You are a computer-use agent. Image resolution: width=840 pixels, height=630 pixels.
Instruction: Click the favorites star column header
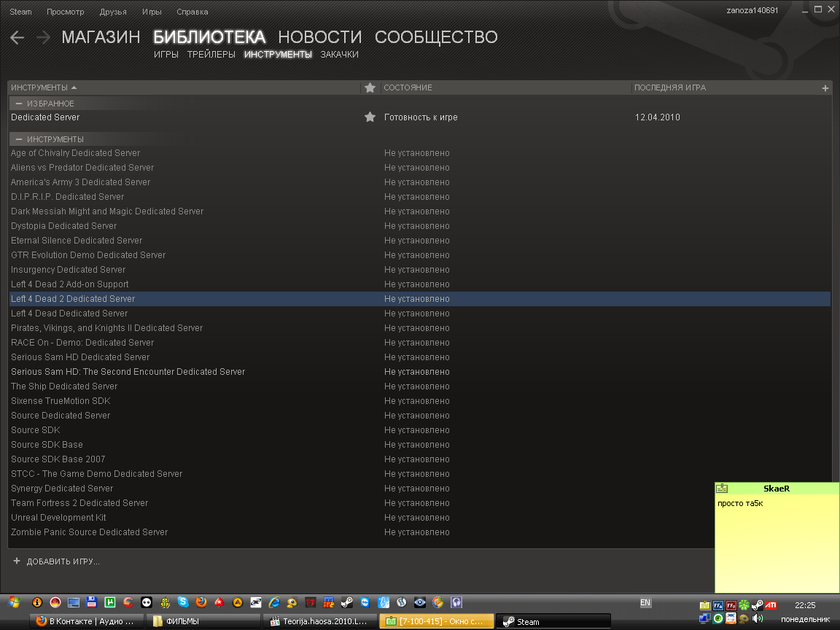tap(370, 87)
